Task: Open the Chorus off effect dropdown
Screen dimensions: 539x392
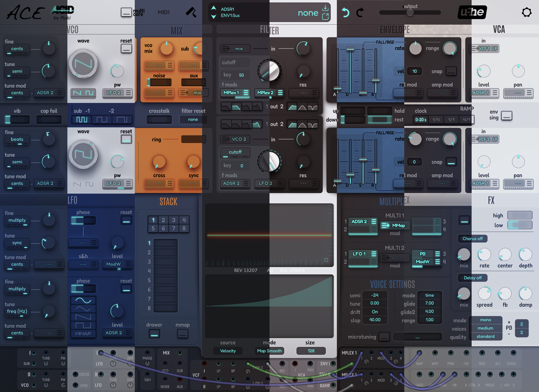Action: pos(472,239)
